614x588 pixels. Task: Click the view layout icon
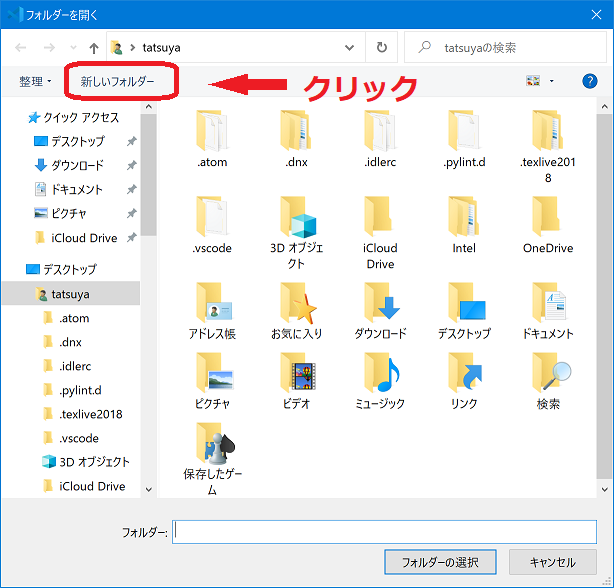[x=533, y=81]
